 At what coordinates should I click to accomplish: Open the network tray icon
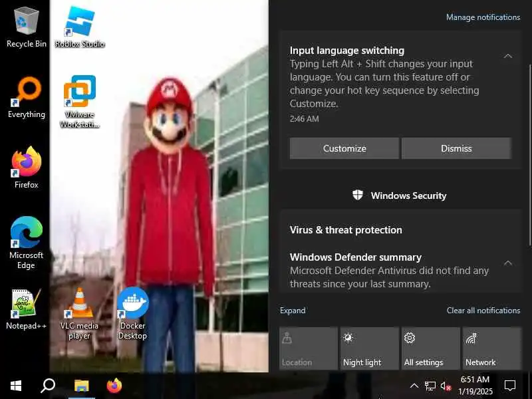pyautogui.click(x=430, y=386)
